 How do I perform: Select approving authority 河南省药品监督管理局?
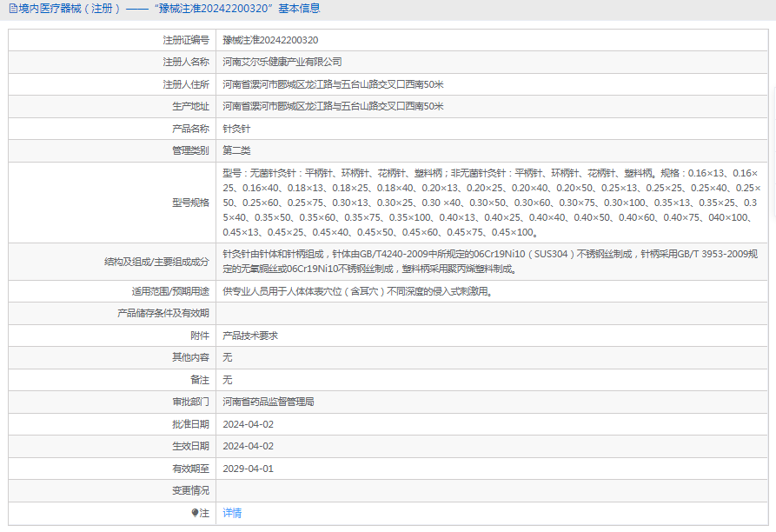[x=269, y=402]
